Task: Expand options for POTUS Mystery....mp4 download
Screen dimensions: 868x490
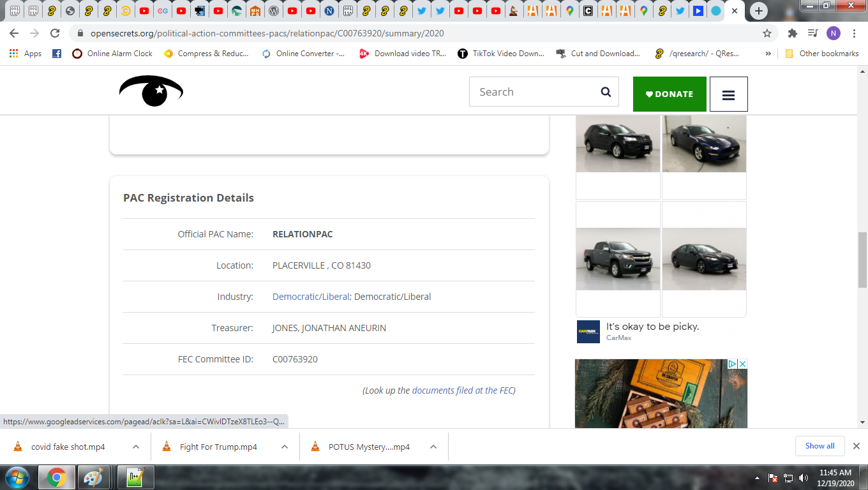Action: pos(433,447)
